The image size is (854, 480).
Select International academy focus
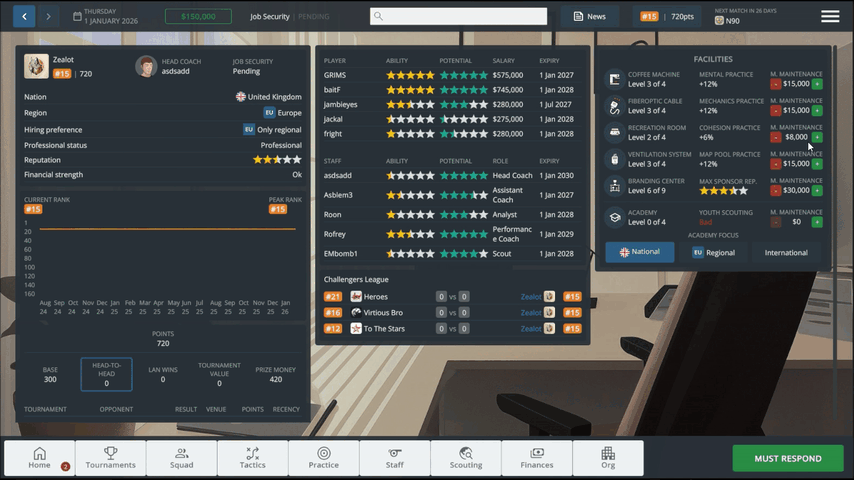[x=786, y=252]
